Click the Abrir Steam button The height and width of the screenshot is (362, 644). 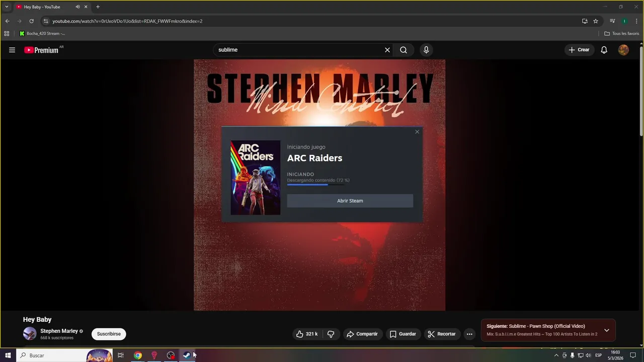[350, 201]
